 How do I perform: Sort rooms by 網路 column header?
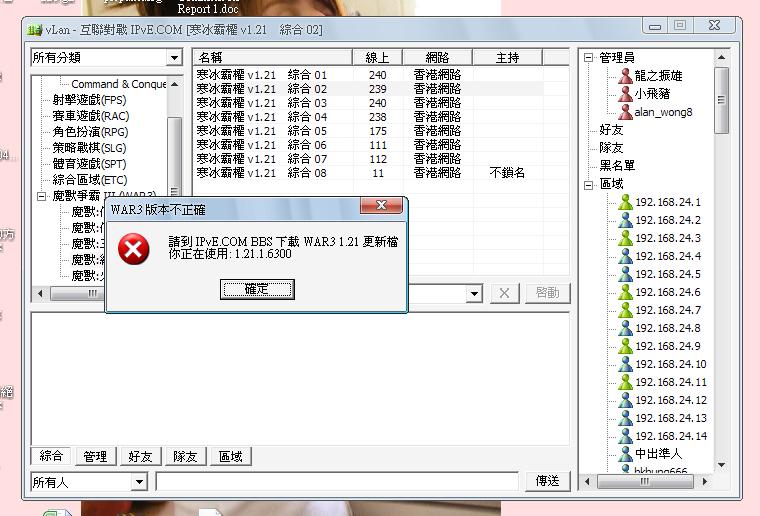(x=437, y=58)
